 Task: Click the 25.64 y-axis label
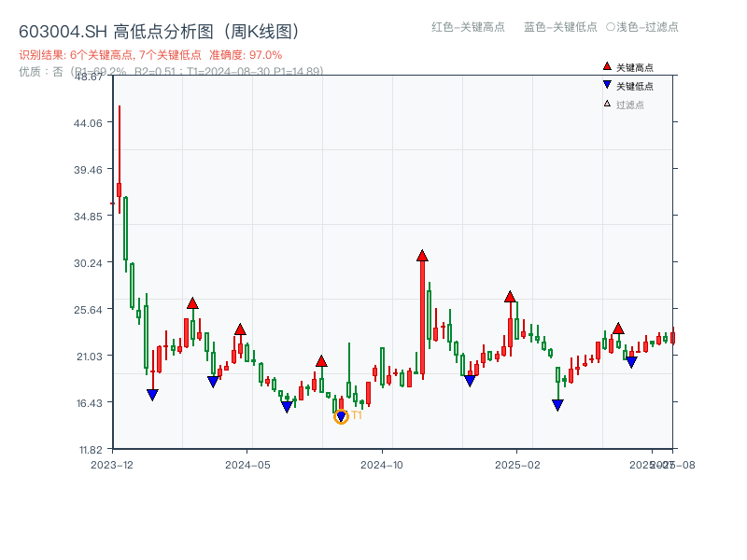tap(88, 310)
